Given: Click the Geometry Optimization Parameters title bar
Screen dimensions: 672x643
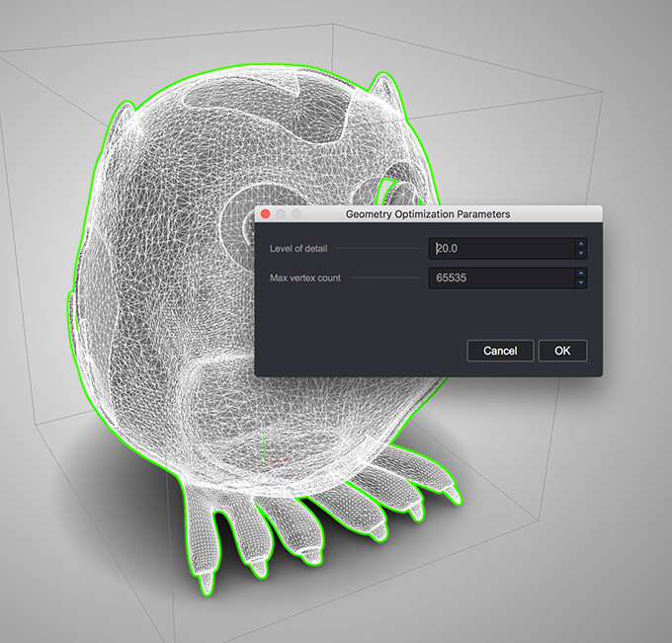Looking at the screenshot, I should (x=428, y=213).
